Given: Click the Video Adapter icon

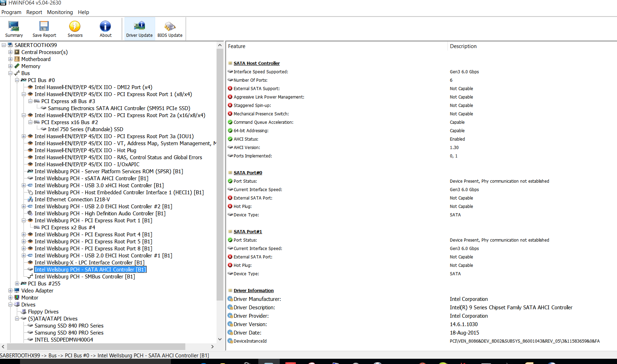Looking at the screenshot, I should point(17,290).
